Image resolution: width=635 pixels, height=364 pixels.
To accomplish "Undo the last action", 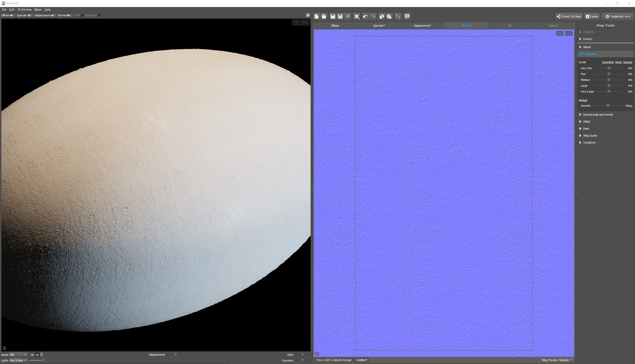I will click(365, 17).
